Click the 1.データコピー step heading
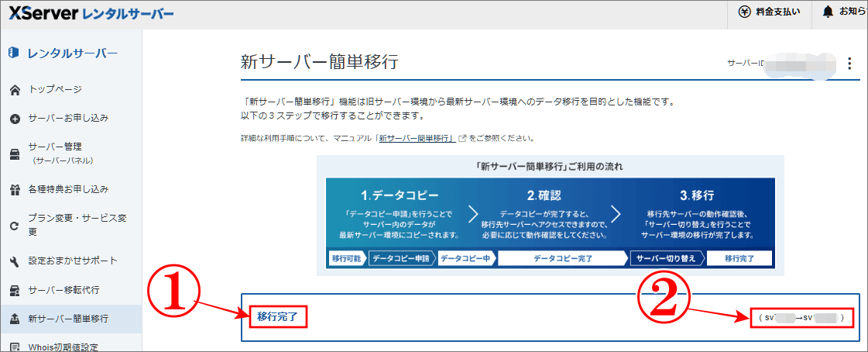 400,195
